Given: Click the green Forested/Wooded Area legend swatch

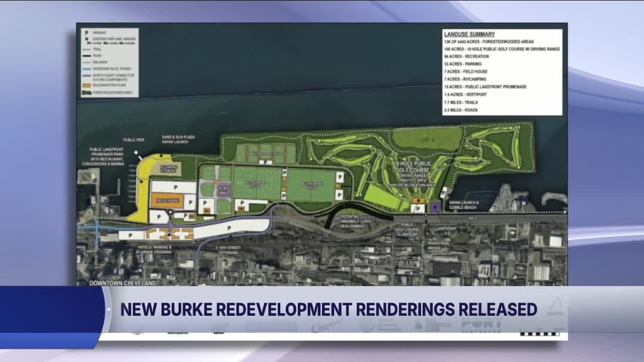Looking at the screenshot, I should click(x=87, y=93).
